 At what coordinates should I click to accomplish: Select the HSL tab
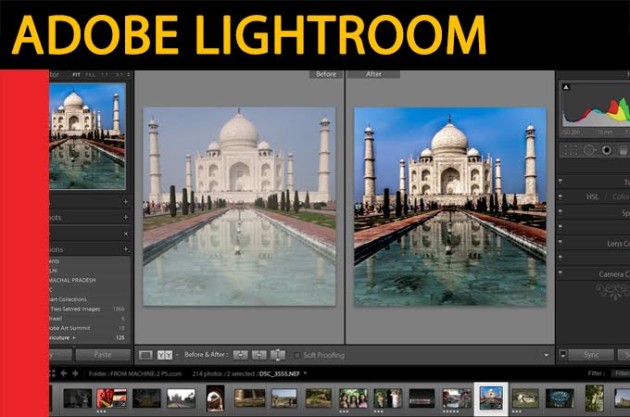(x=592, y=197)
